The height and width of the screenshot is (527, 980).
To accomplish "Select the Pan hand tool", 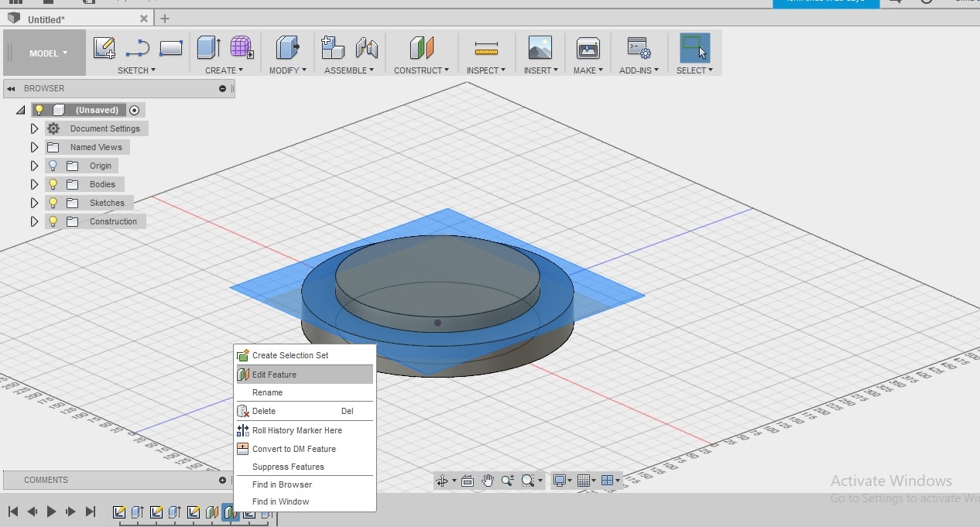I will (x=488, y=481).
